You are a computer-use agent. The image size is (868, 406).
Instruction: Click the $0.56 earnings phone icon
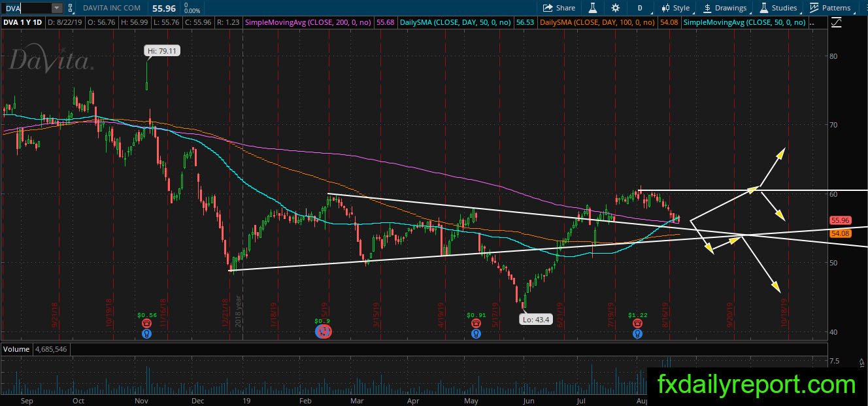tap(146, 323)
